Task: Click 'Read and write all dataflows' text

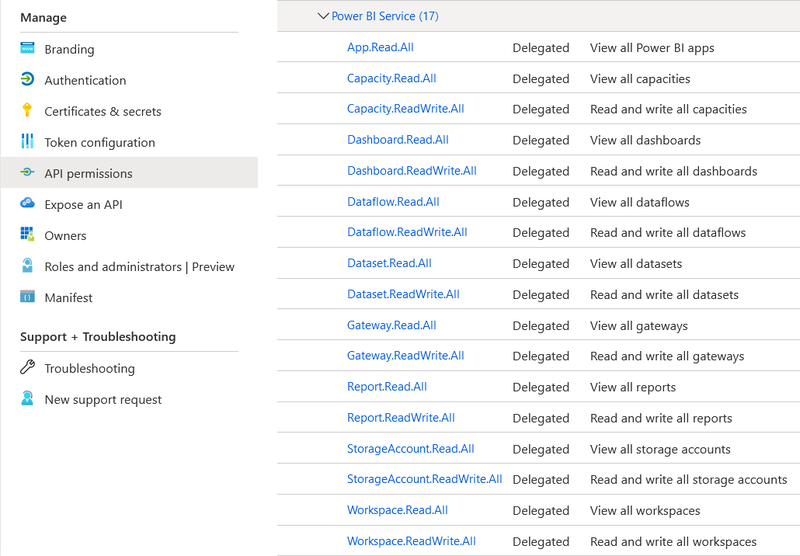Action: coord(668,233)
